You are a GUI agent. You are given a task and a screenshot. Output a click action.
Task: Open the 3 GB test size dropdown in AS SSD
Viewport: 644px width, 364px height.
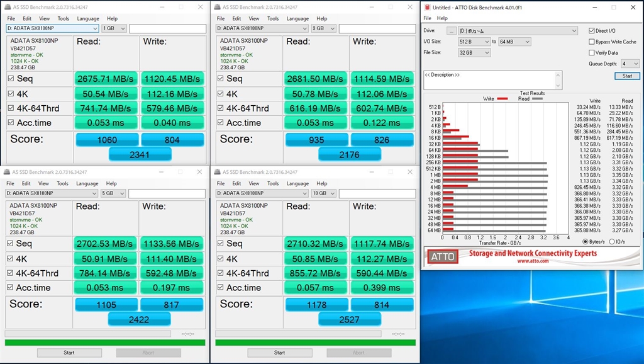pyautogui.click(x=324, y=28)
